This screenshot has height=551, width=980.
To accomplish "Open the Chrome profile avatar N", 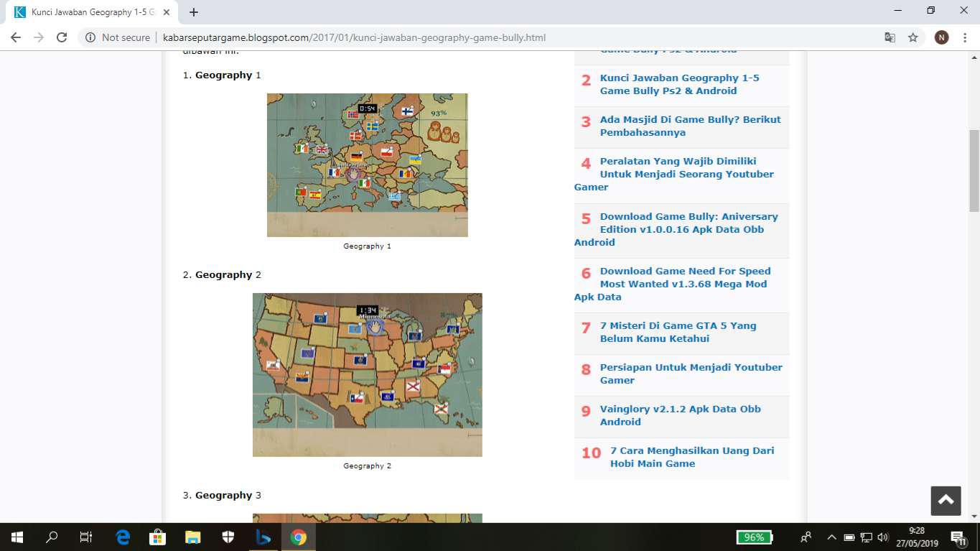I will (941, 37).
